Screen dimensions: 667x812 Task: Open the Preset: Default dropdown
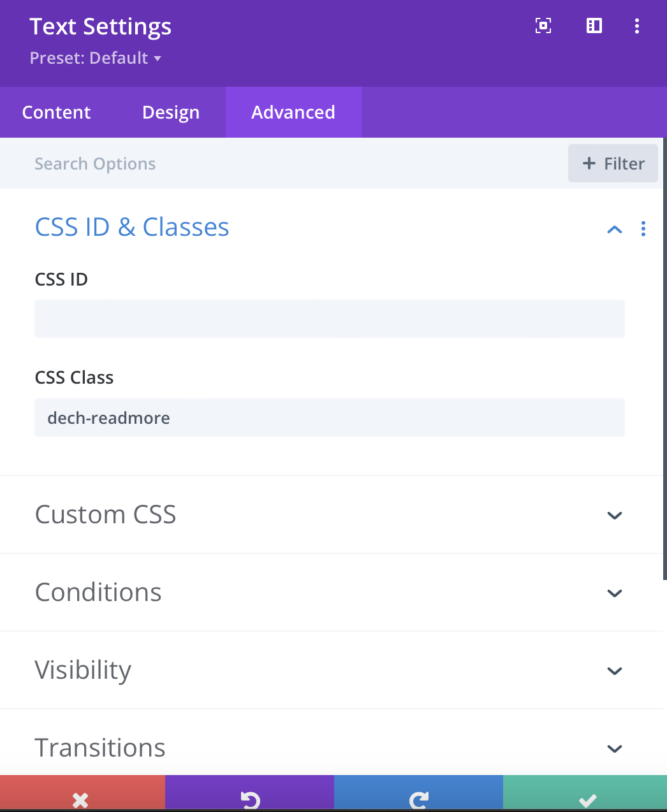[96, 58]
